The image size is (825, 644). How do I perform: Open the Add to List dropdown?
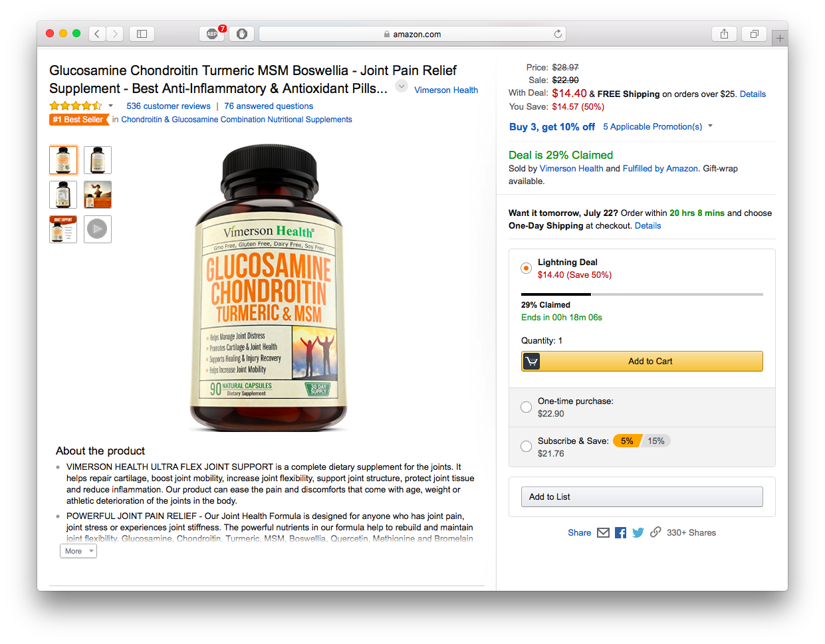coord(642,496)
